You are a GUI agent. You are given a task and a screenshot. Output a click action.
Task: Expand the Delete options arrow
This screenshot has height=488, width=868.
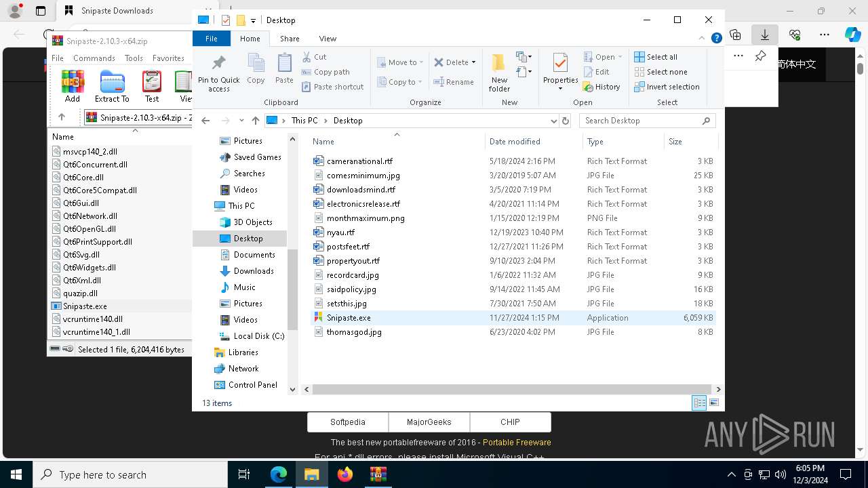[x=473, y=62]
